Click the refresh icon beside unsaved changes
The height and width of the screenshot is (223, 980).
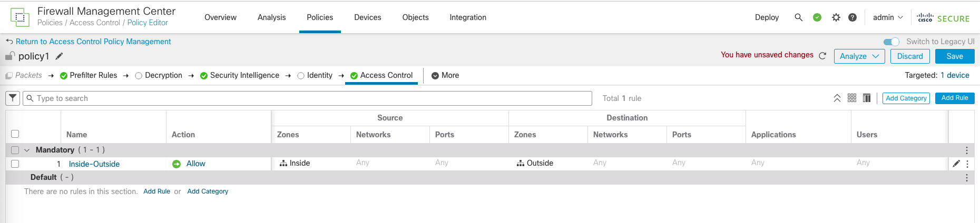822,56
